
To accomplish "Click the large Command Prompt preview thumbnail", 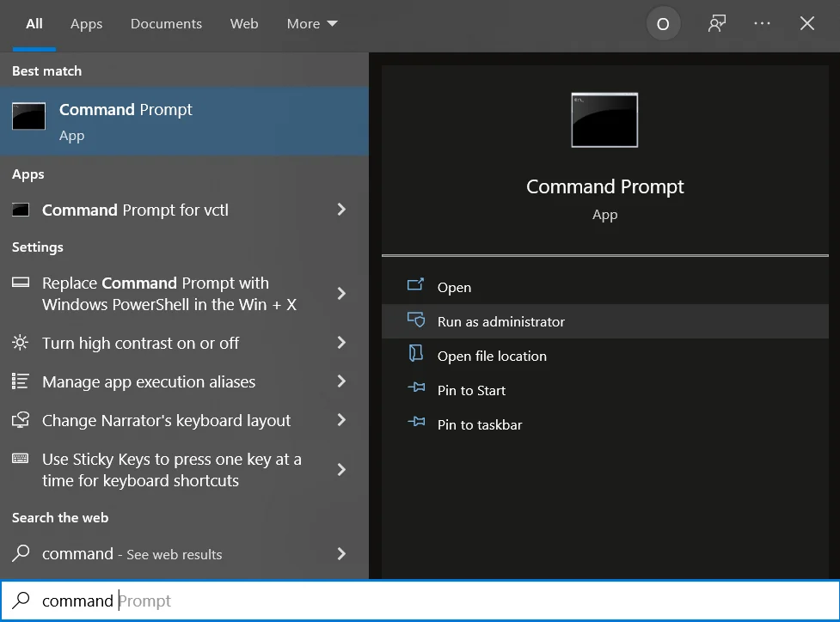I will coord(604,120).
